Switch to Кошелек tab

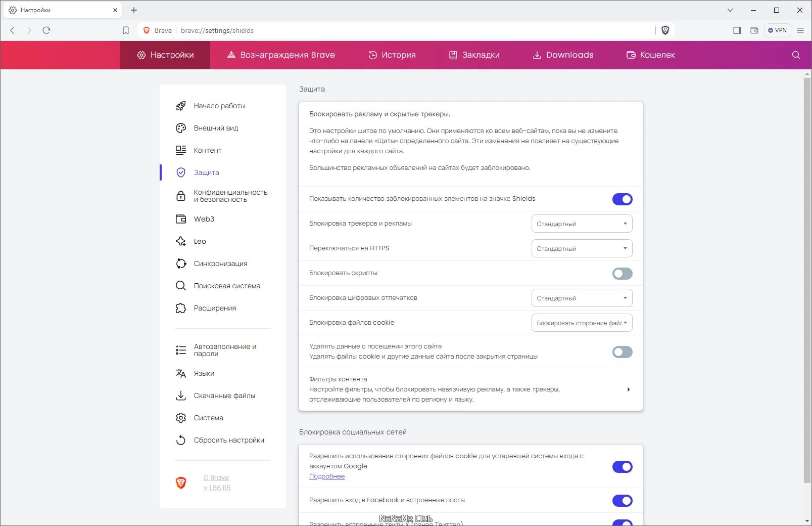(651, 55)
